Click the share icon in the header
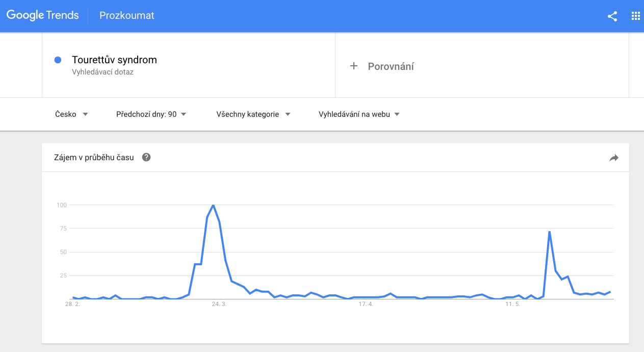The image size is (644, 352). [x=612, y=16]
